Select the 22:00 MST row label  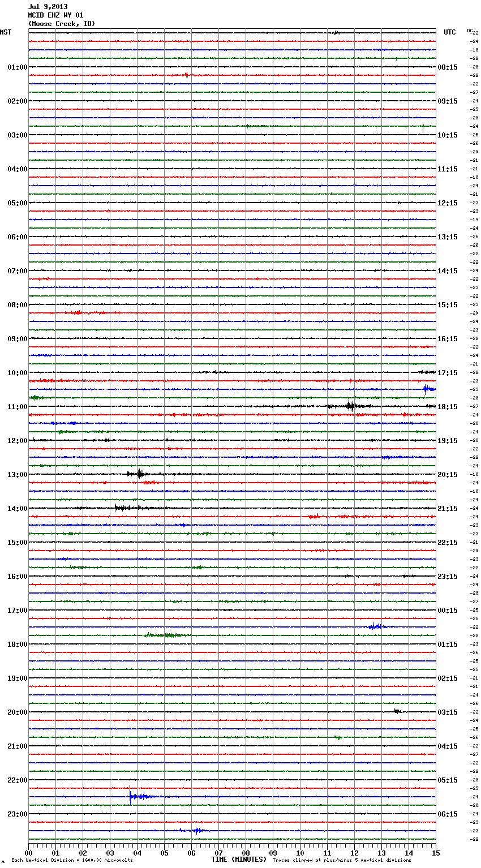[x=17, y=780]
